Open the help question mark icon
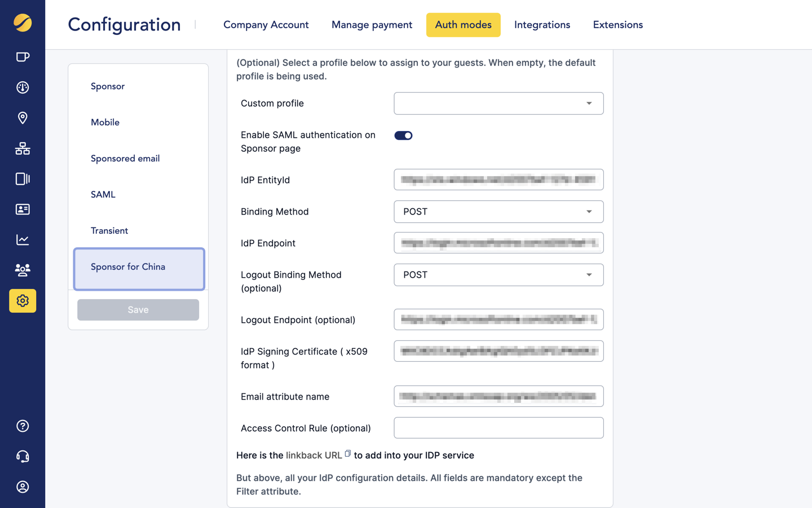The width and height of the screenshot is (812, 508). pos(23,426)
